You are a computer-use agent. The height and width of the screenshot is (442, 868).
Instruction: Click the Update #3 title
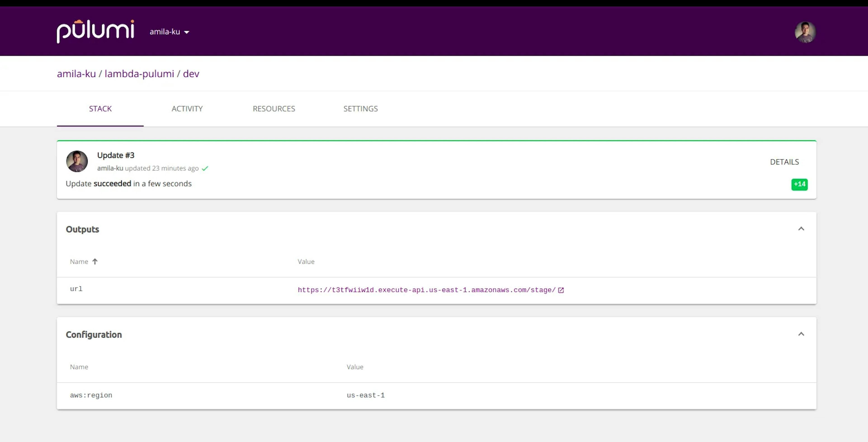[116, 155]
